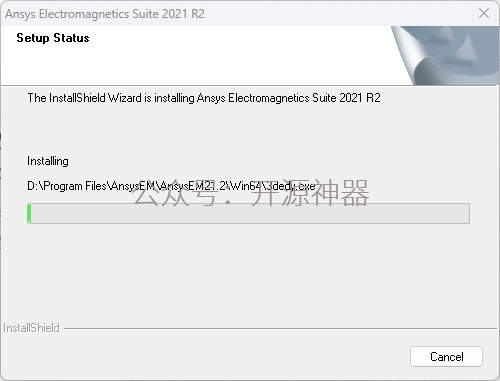Click the AnsysEM21.2 folder in path
This screenshot has height=381, width=500.
coord(192,186)
